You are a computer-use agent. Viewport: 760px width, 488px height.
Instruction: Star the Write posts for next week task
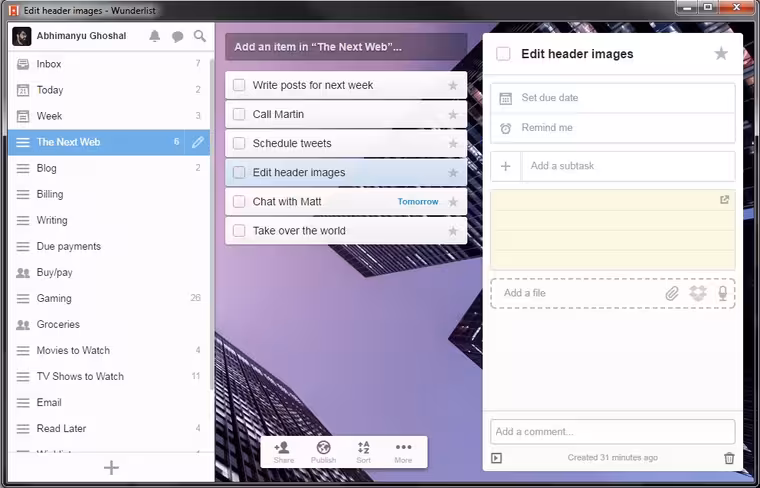453,86
